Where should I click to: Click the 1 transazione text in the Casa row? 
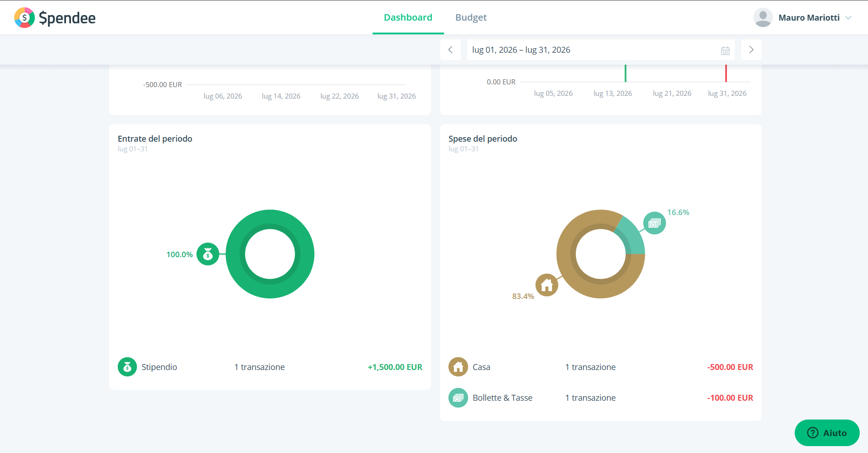(x=590, y=367)
